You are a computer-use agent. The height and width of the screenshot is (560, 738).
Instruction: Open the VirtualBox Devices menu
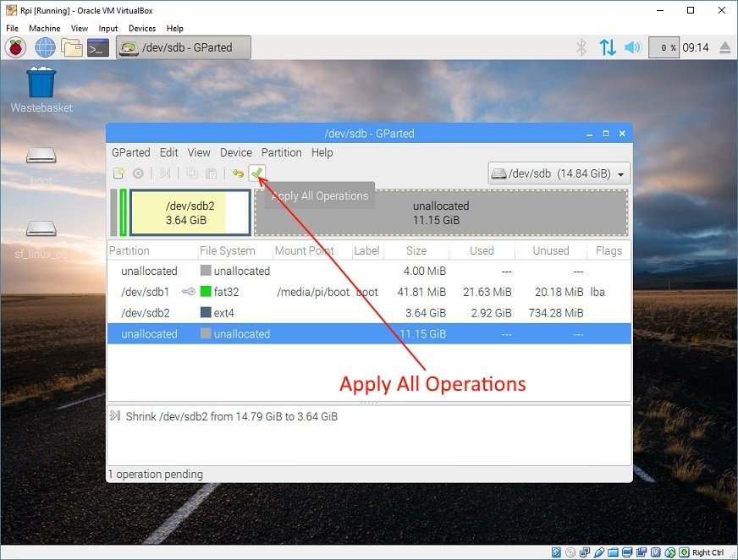(141, 28)
